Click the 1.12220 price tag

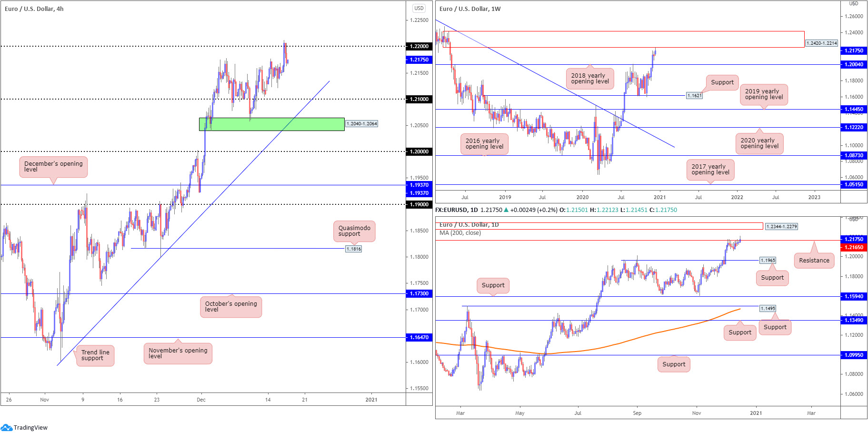[854, 127]
